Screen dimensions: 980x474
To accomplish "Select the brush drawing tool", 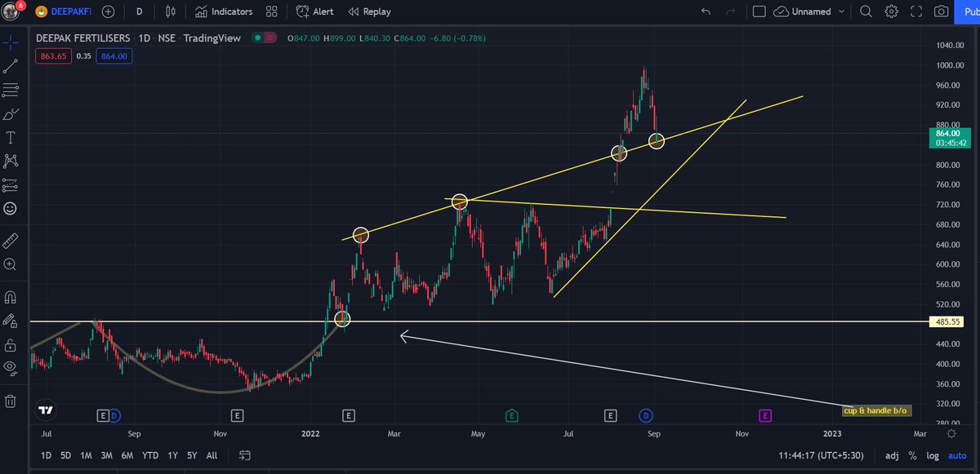I will 11,113.
